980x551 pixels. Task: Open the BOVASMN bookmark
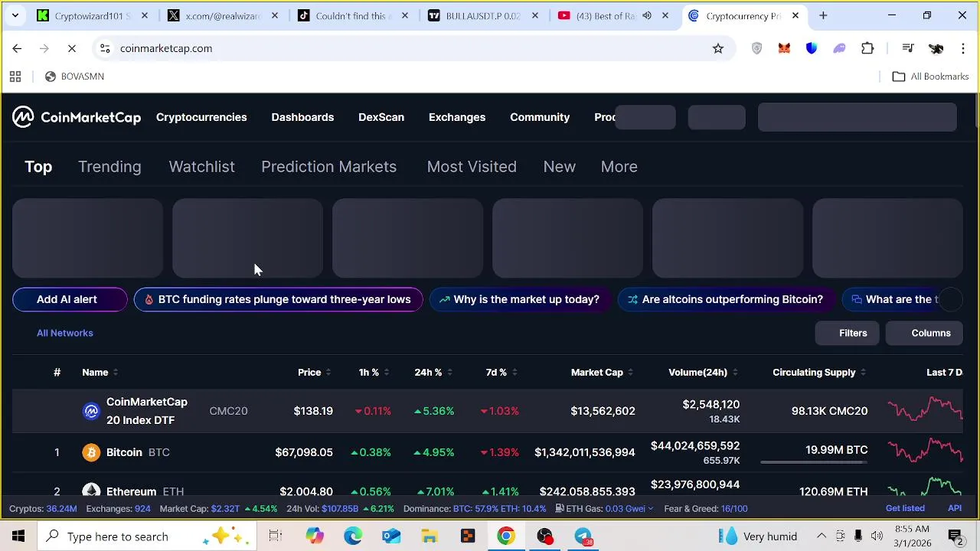(74, 77)
